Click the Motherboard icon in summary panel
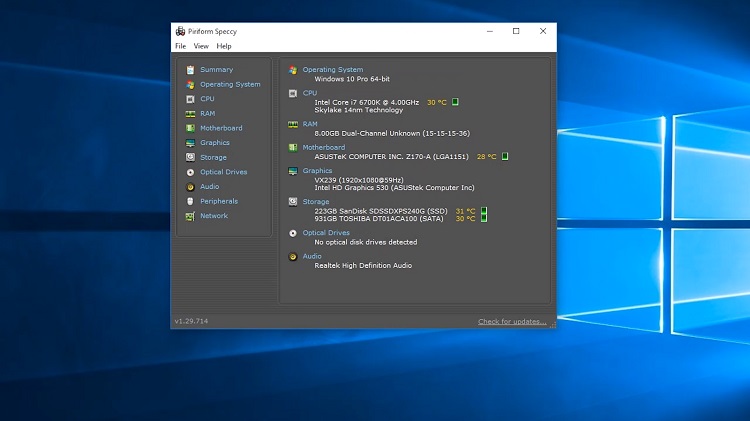Screen dimensions: 750x421 pos(293,148)
